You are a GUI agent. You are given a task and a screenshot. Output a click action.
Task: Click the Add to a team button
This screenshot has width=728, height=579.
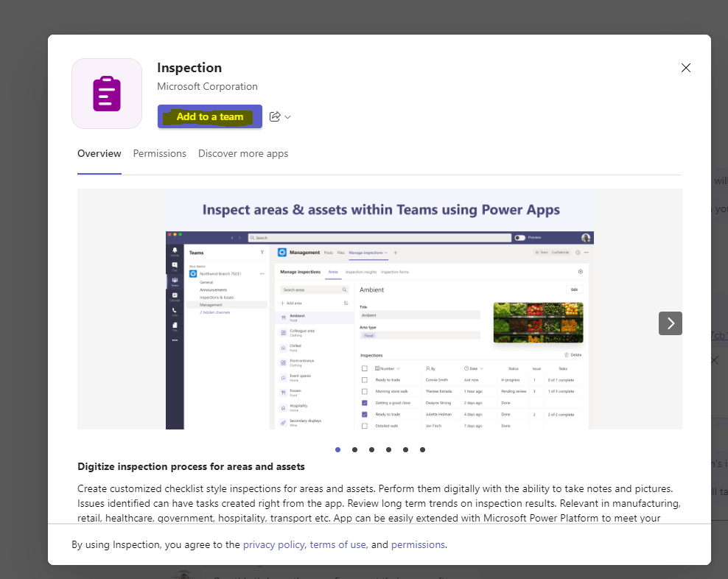[210, 116]
